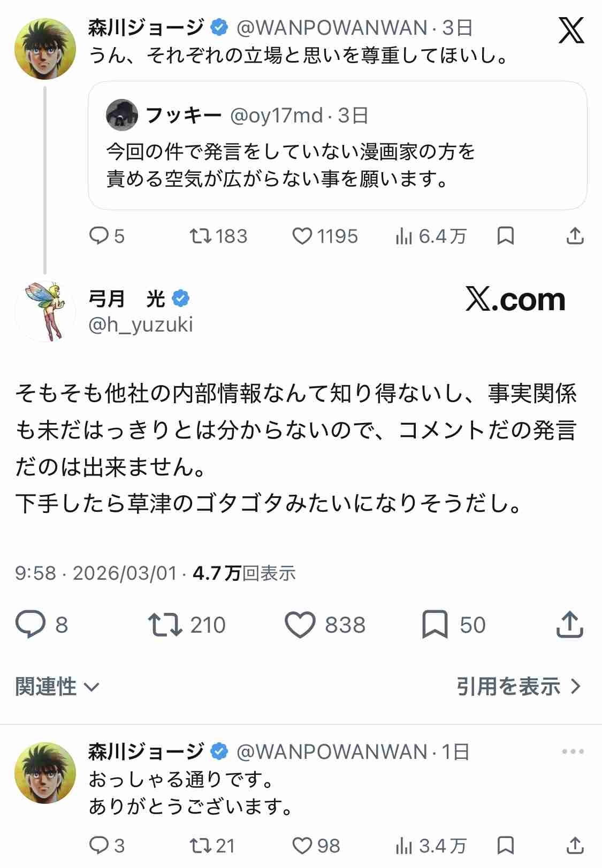Viewport: 602px width, 868px height.
Task: Share the top 森川ジョージ post
Action: pos(575,236)
